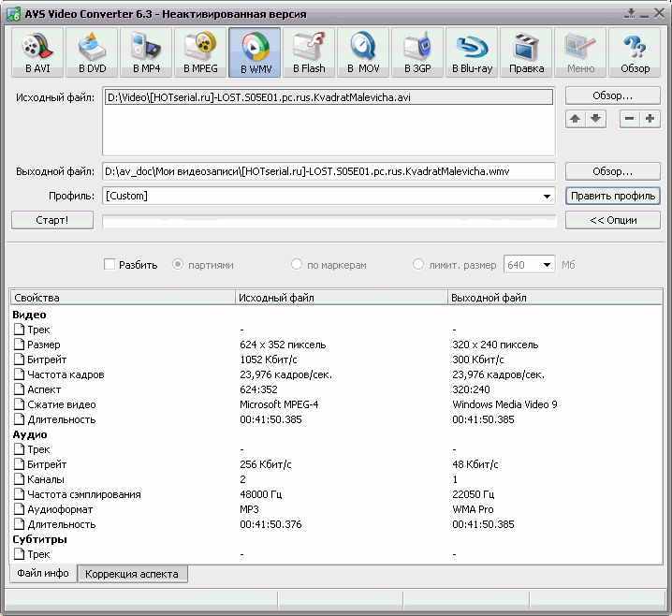Click the 1052 Кбит/с source bitrate
The image size is (672, 616).
[269, 359]
